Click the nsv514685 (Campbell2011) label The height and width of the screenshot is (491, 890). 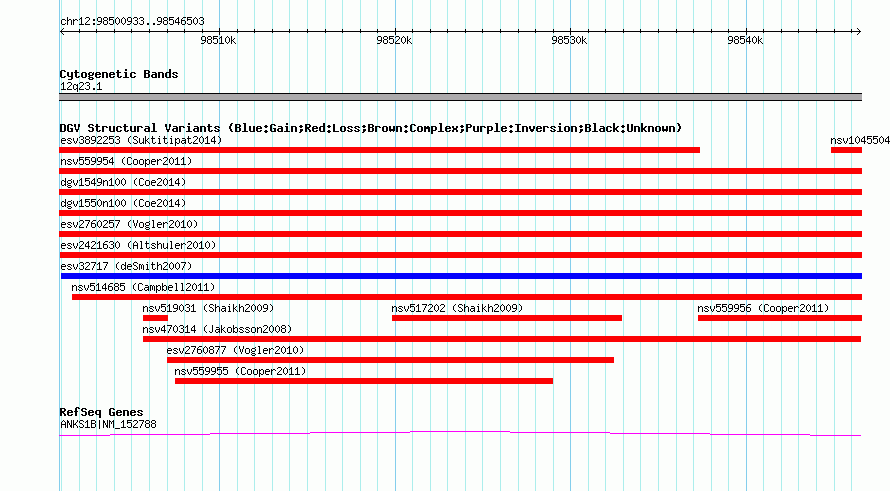(143, 287)
